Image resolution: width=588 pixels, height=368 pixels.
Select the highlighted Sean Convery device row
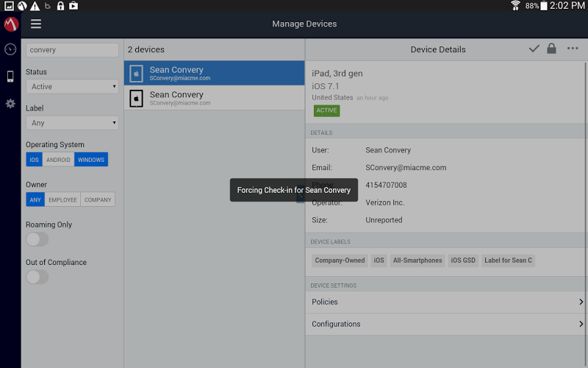tap(214, 73)
